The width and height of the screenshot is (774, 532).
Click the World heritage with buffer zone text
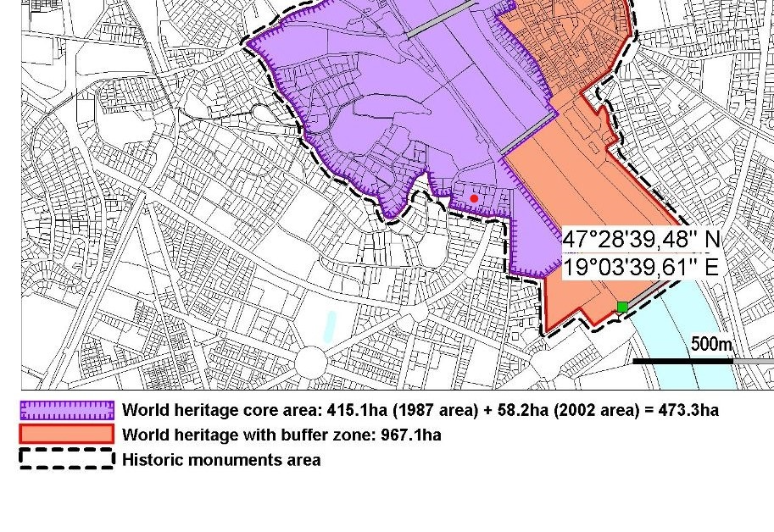(281, 435)
